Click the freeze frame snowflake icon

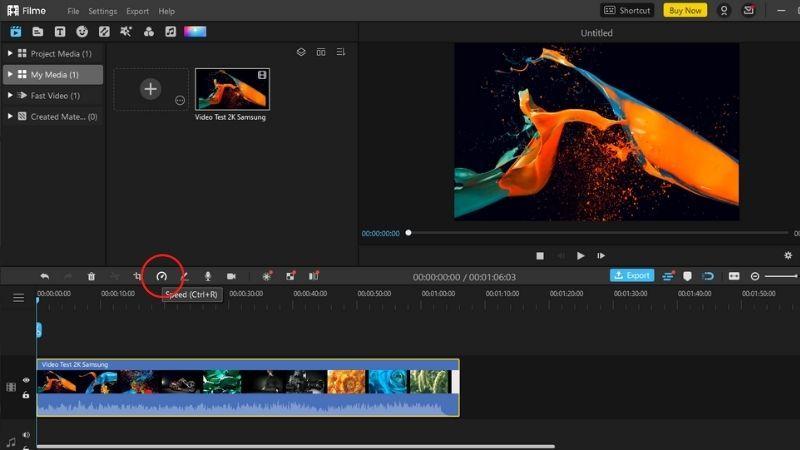click(267, 276)
